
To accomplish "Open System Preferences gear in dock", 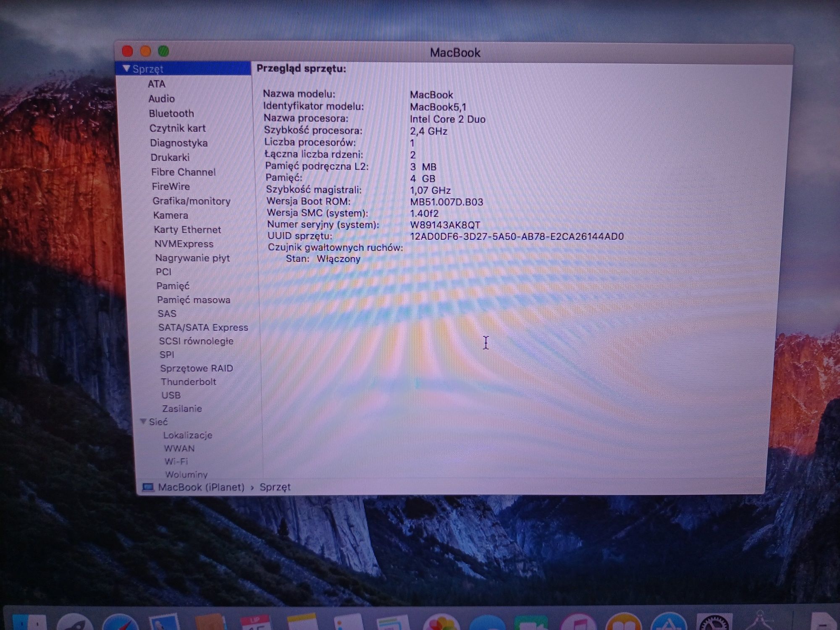I will [714, 622].
